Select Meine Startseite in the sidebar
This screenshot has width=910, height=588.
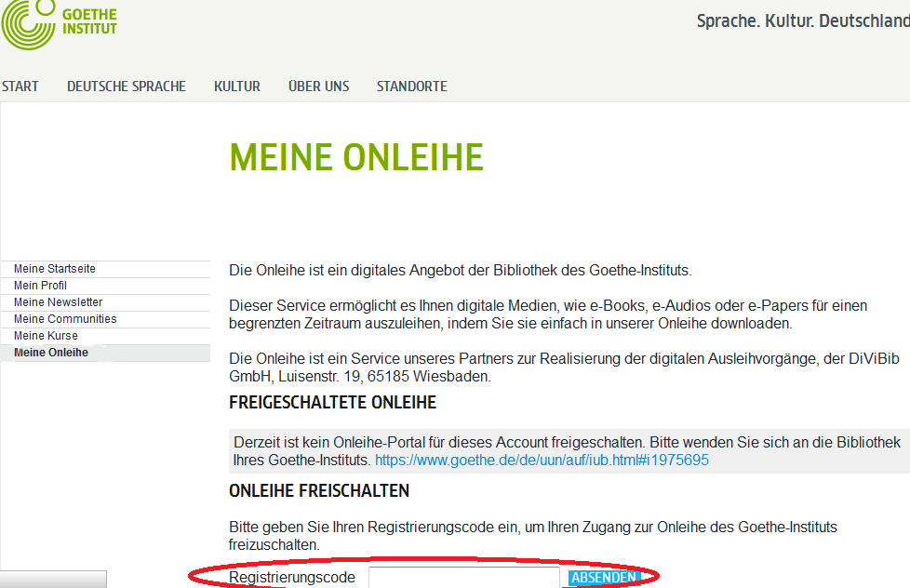coord(106,269)
